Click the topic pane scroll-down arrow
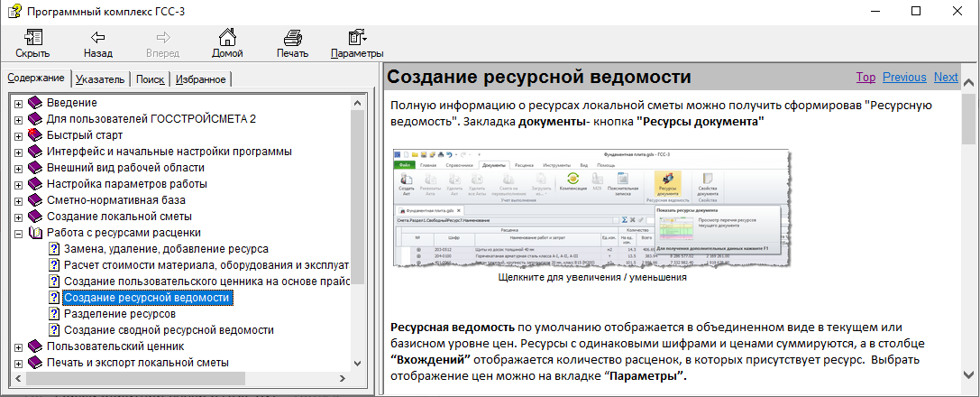The height and width of the screenshot is (397, 980). click(969, 375)
